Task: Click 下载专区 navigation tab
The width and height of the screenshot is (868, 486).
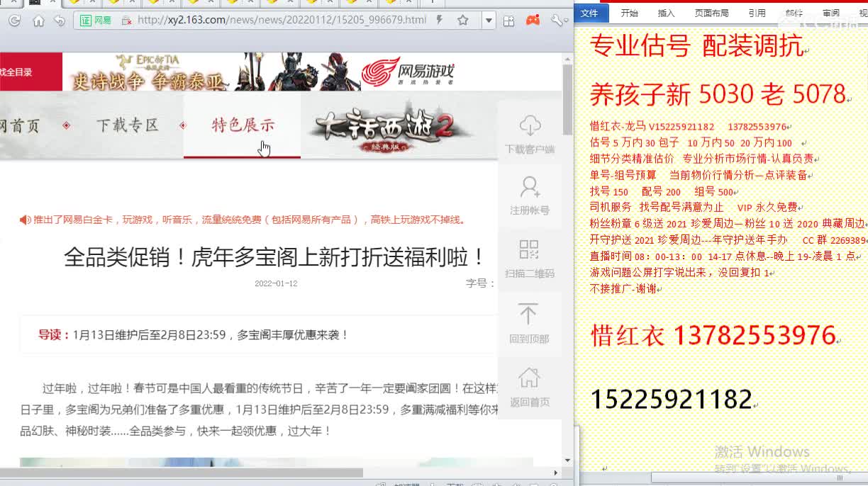Action: point(128,125)
